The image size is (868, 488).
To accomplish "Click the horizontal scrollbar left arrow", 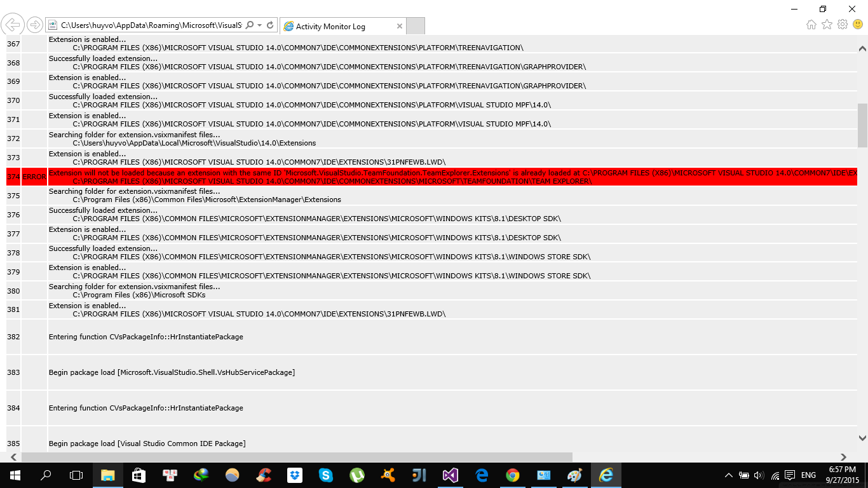I will [13, 457].
